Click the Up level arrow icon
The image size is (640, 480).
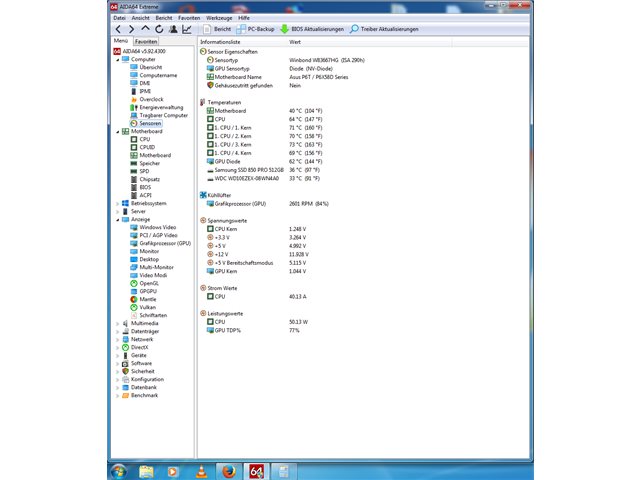pyautogui.click(x=145, y=29)
